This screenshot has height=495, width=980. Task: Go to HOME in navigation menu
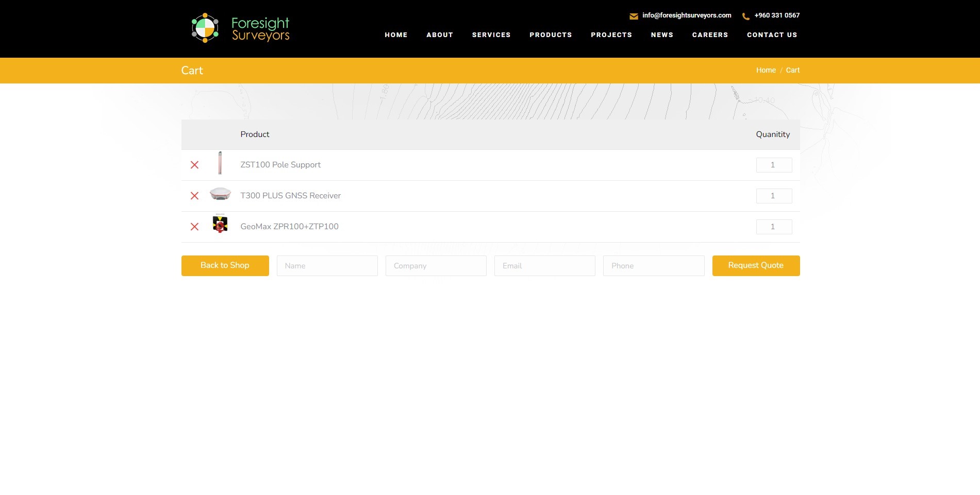(396, 35)
